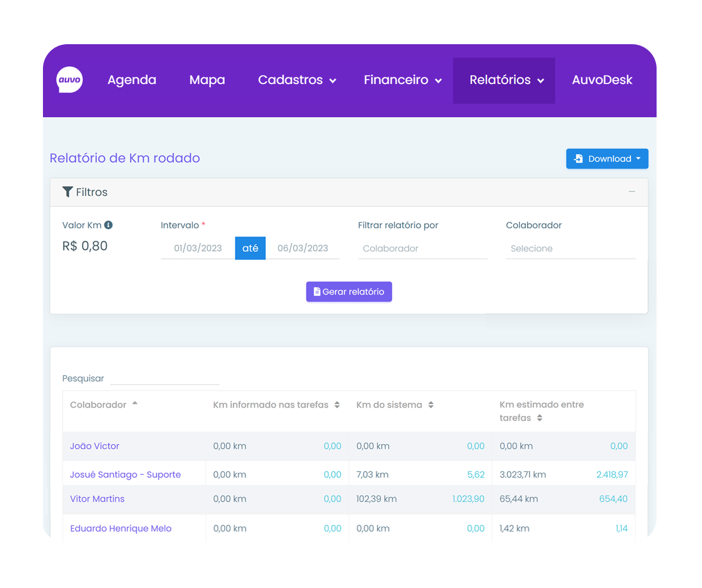This screenshot has width=702, height=588.
Task: Expand the Financeiro menu
Action: click(403, 80)
